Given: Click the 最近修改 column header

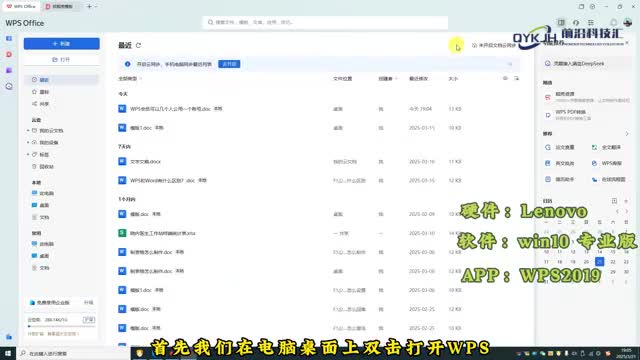Looking at the screenshot, I should click(x=418, y=78).
